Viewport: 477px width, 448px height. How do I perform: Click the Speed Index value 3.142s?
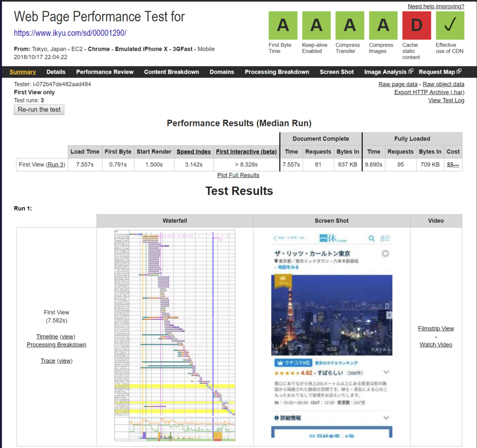click(x=194, y=164)
